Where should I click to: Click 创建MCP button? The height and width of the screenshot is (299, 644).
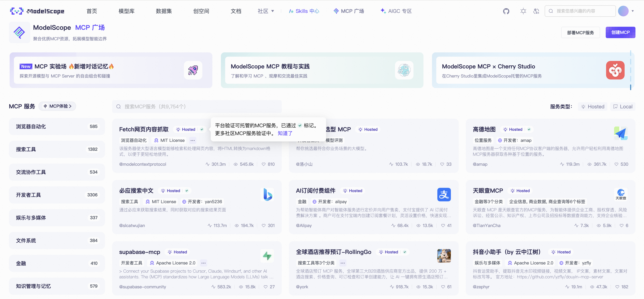pyautogui.click(x=620, y=32)
